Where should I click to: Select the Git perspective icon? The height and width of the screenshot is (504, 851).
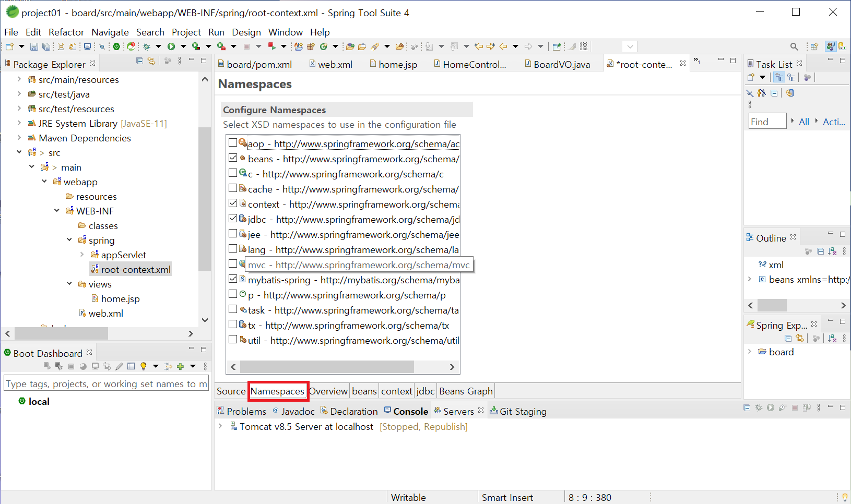(842, 46)
